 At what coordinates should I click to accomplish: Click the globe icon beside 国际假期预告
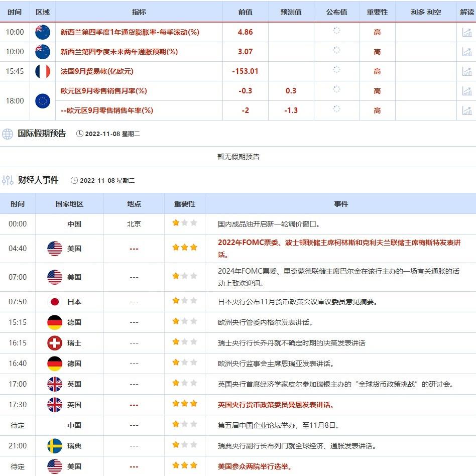pos(8,134)
